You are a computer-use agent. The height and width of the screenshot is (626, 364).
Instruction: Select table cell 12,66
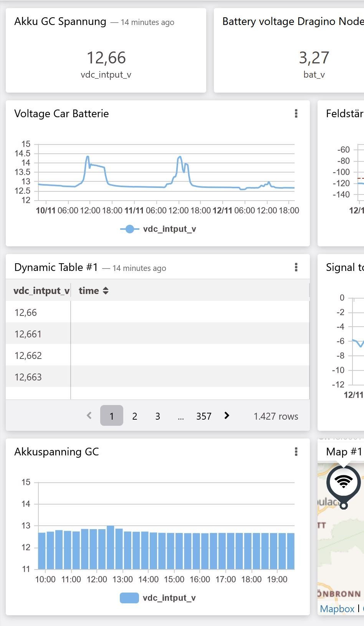[26, 312]
